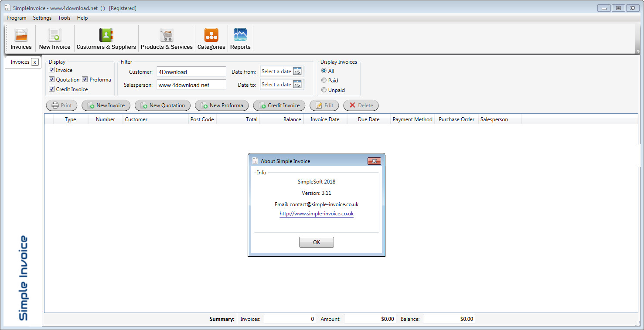The width and height of the screenshot is (644, 330).
Task: Click the New Quotation button
Action: pos(163,105)
